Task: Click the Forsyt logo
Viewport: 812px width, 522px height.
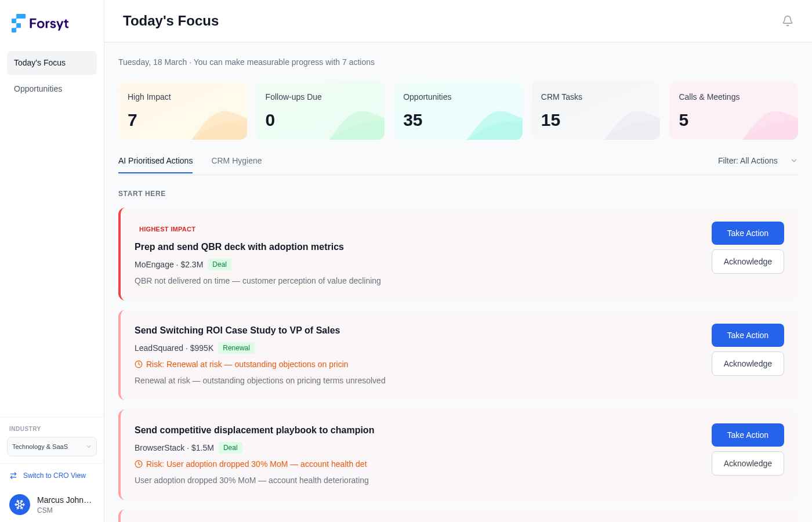Action: coord(39,23)
